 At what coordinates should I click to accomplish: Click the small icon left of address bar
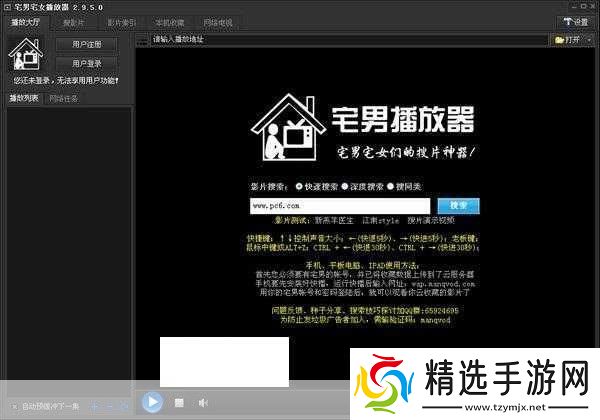[x=142, y=39]
